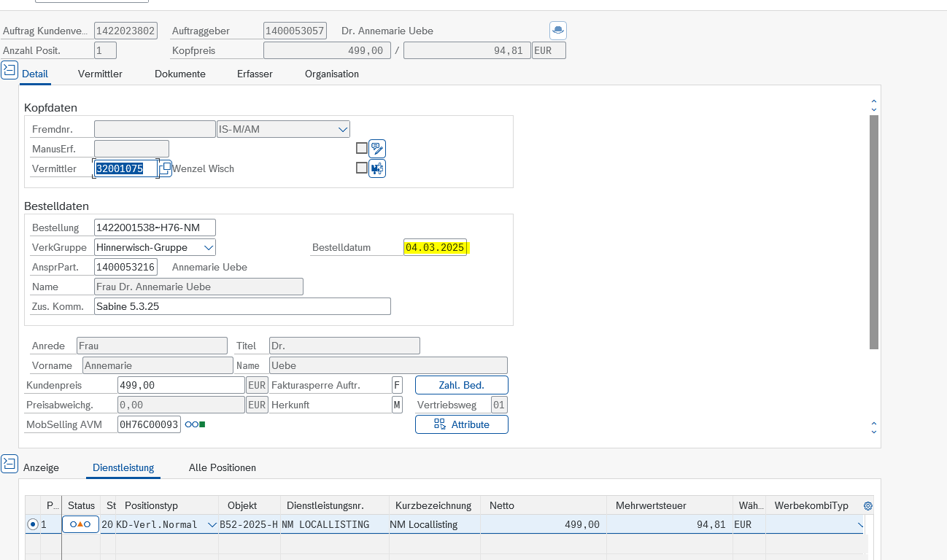Click the Frau Dr. Annemarie Uebe name field

[198, 287]
